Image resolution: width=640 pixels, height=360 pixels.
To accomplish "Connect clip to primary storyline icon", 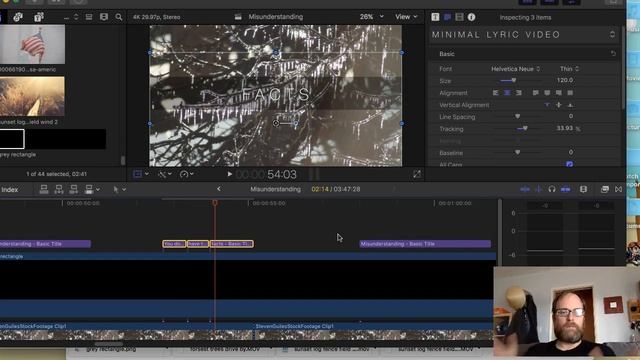I will (44, 189).
